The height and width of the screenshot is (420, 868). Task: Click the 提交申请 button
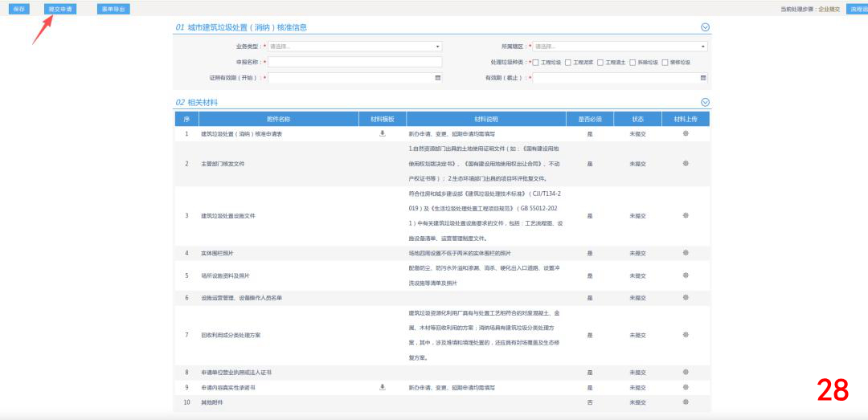click(60, 9)
